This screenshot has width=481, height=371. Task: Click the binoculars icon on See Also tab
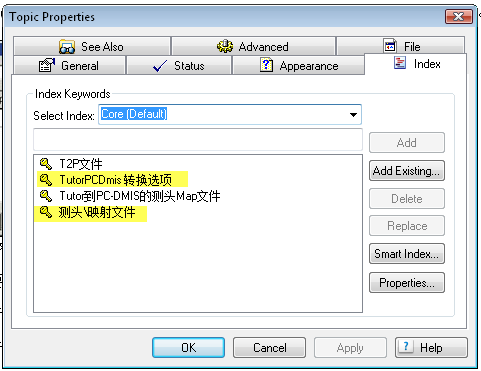point(67,47)
